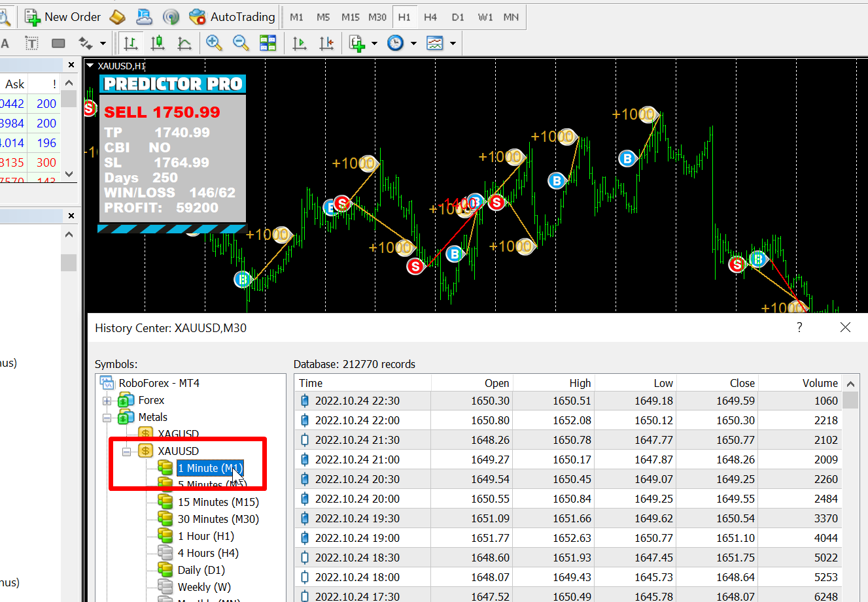Open the periodicity clock dropdown arrow
Viewport: 868px width, 602px height.
(x=413, y=44)
